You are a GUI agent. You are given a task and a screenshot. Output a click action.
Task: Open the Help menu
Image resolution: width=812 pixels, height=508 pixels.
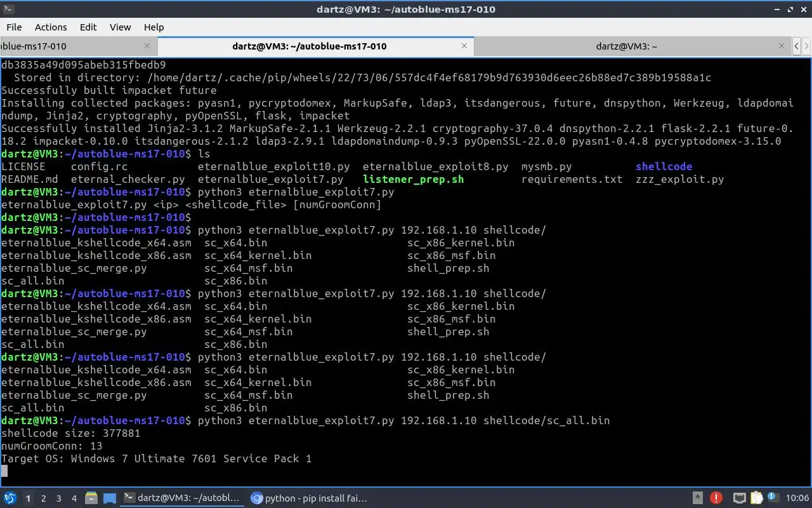pyautogui.click(x=154, y=27)
